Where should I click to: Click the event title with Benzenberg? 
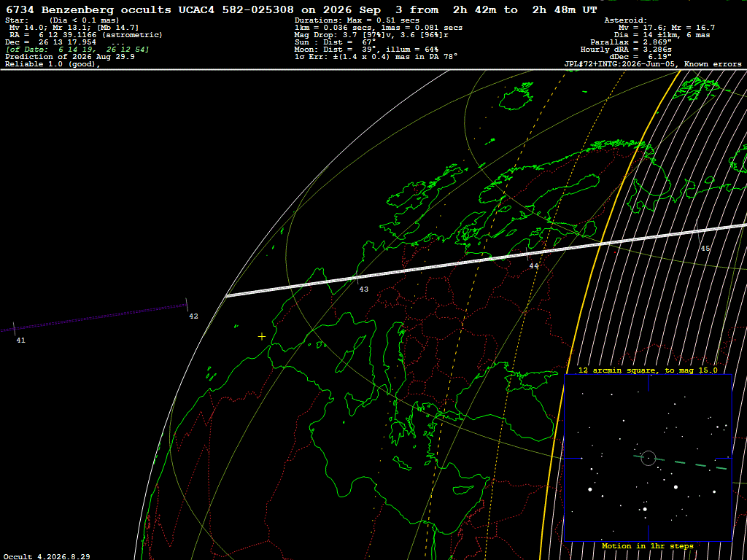(301, 10)
